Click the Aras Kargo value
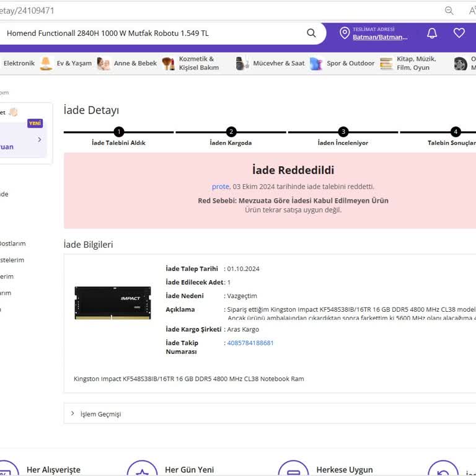Image resolution: width=476 pixels, height=476 pixels. (x=243, y=329)
